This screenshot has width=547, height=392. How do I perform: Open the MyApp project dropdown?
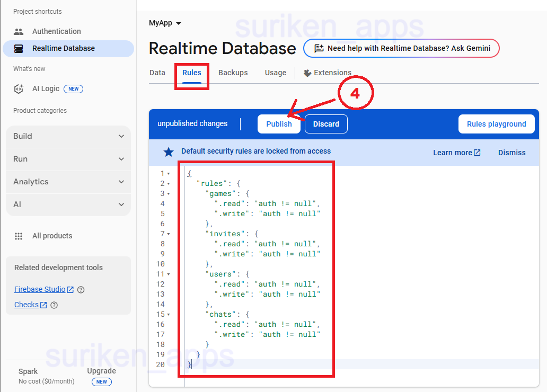click(x=165, y=23)
